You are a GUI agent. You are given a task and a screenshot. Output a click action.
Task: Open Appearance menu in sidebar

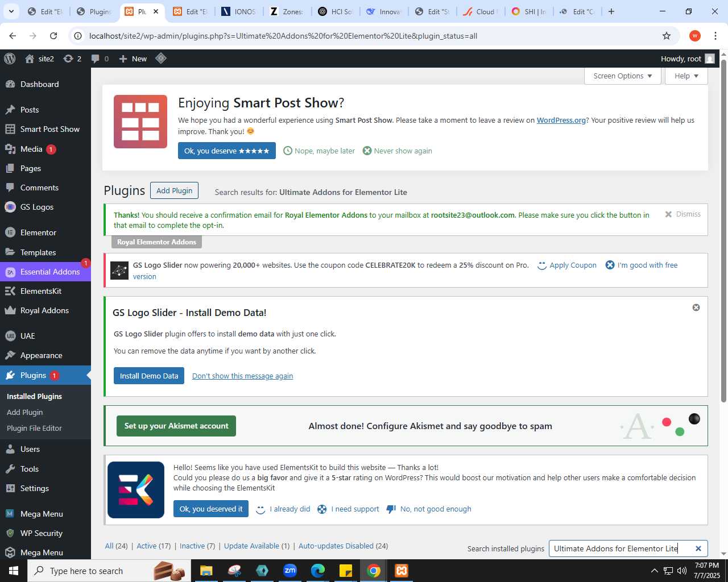coord(45,355)
